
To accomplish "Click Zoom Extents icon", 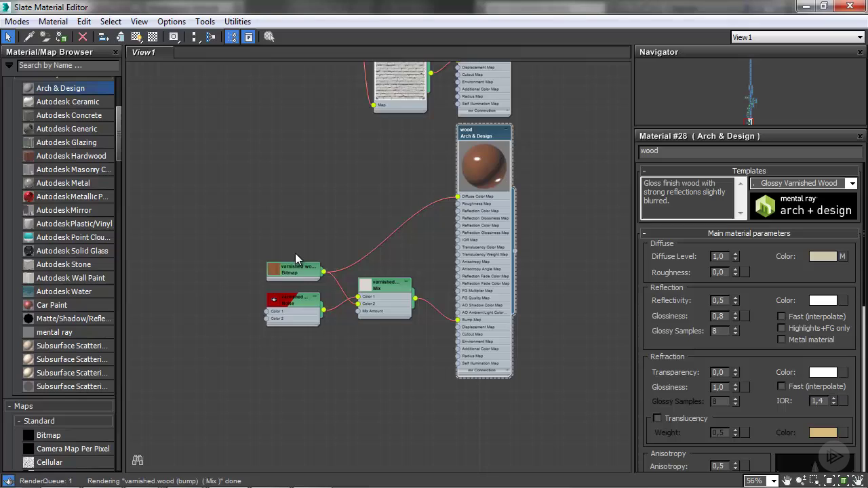I will (x=829, y=481).
